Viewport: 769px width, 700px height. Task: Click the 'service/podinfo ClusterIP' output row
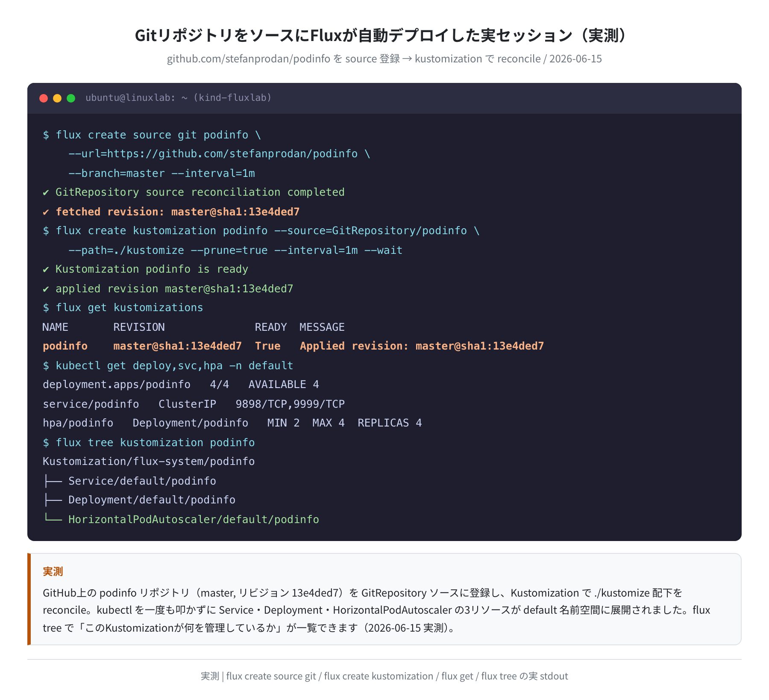click(194, 404)
